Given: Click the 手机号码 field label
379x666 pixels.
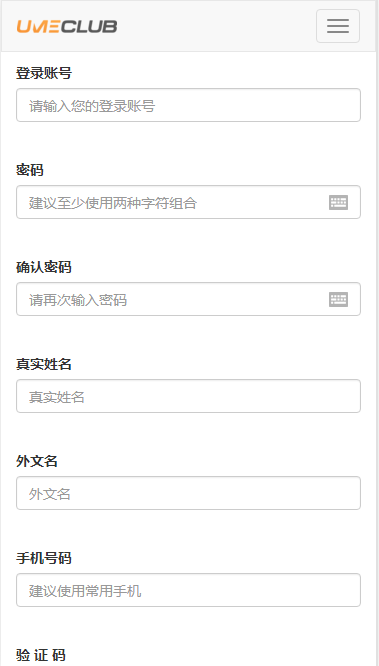Looking at the screenshot, I should (44, 558).
